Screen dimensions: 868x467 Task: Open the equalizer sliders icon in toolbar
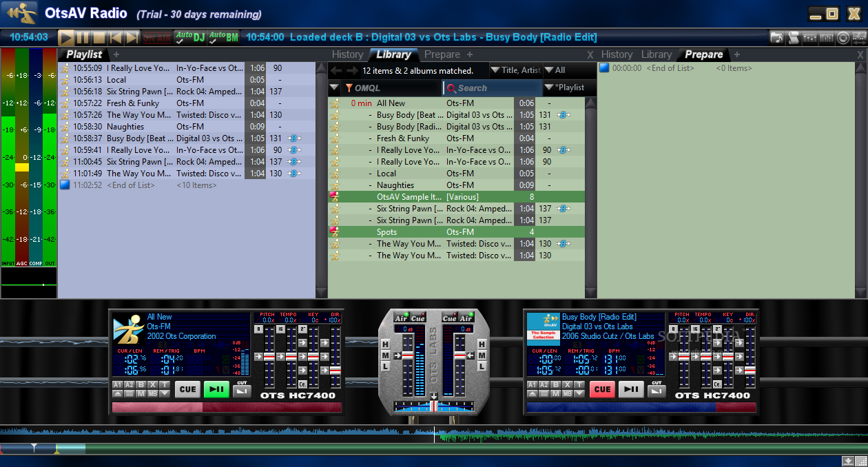coord(810,38)
